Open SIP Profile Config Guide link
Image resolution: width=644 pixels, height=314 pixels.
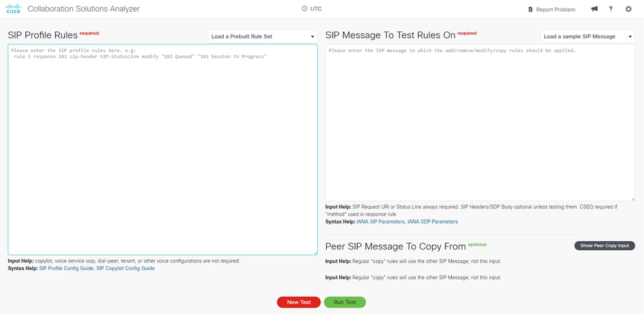66,268
